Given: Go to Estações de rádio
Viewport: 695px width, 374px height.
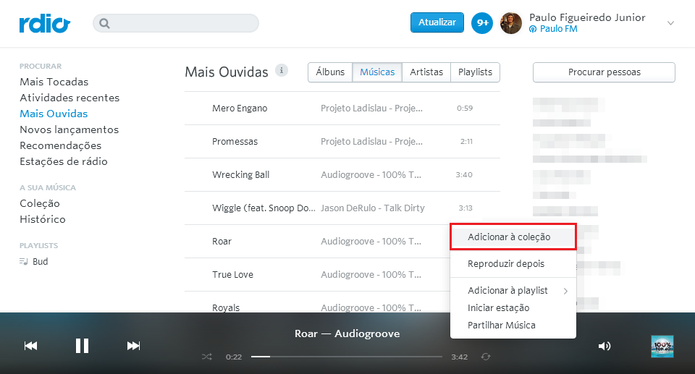Looking at the screenshot, I should 63,162.
